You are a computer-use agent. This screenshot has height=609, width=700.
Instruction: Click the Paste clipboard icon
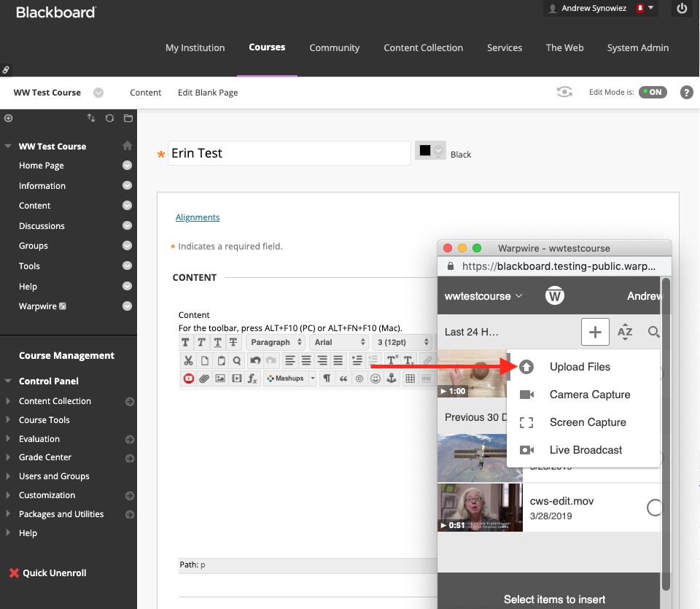[x=220, y=360]
